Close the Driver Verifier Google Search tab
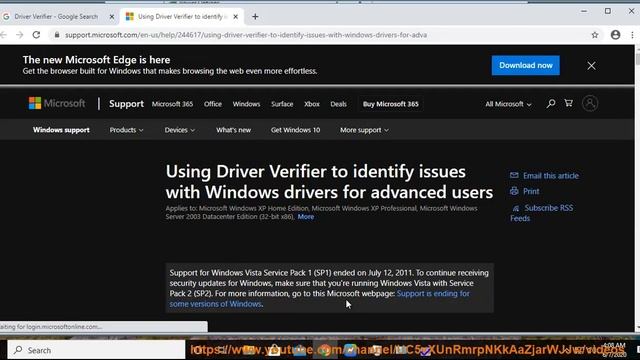 coord(112,17)
